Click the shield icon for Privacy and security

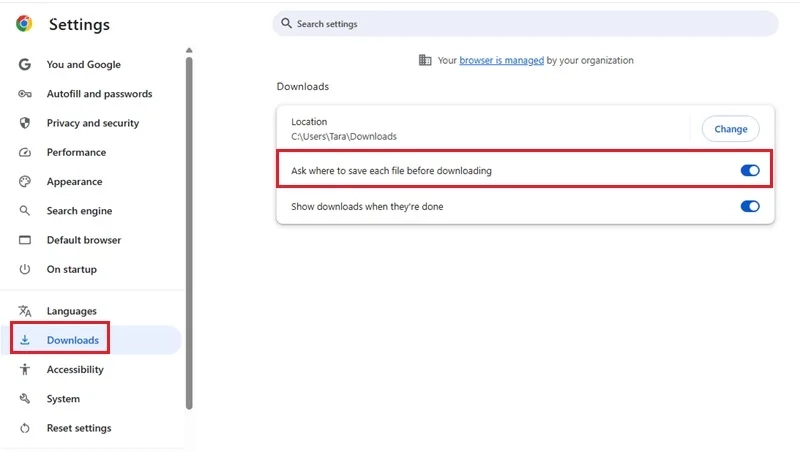click(24, 123)
